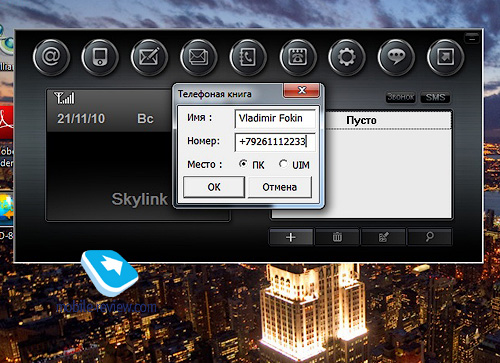Click the signal strength indicator

click(x=64, y=98)
